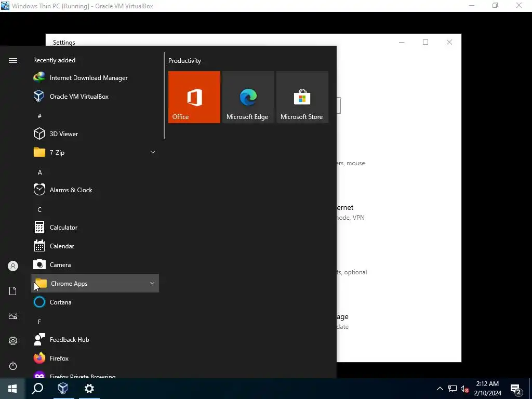Viewport: 532px width, 399px height.
Task: Open taskbar Search magnifier
Action: (37, 389)
